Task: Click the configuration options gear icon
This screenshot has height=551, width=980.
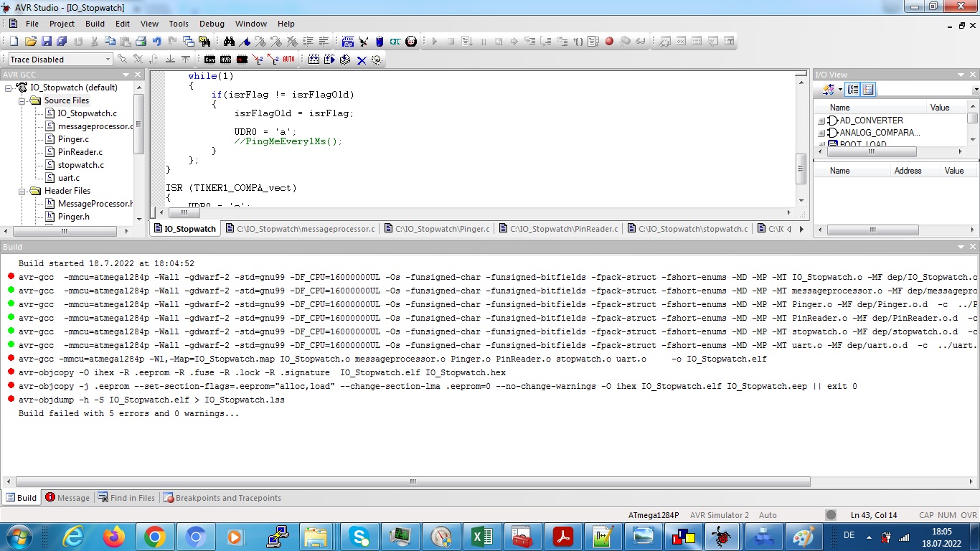Action: (x=377, y=60)
